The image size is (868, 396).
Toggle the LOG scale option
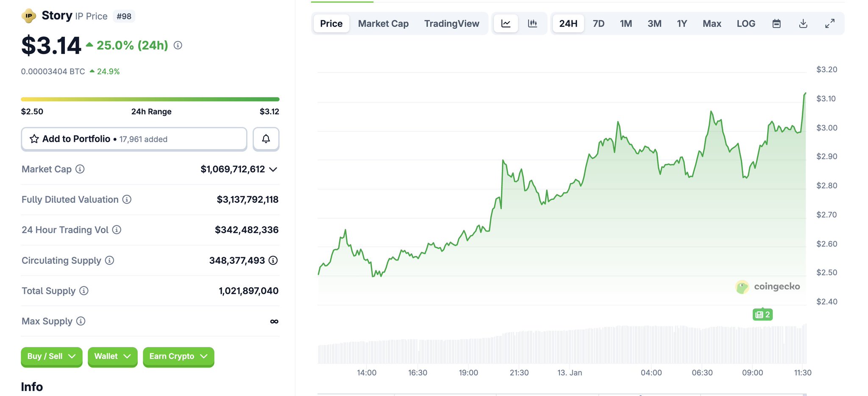746,24
